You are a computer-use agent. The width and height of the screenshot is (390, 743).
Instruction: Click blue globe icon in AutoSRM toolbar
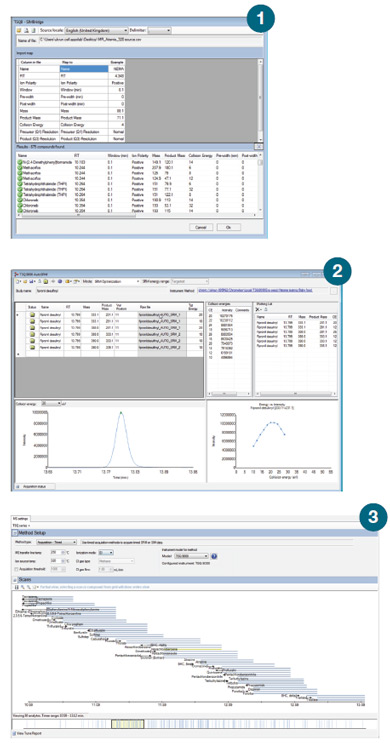(60, 281)
